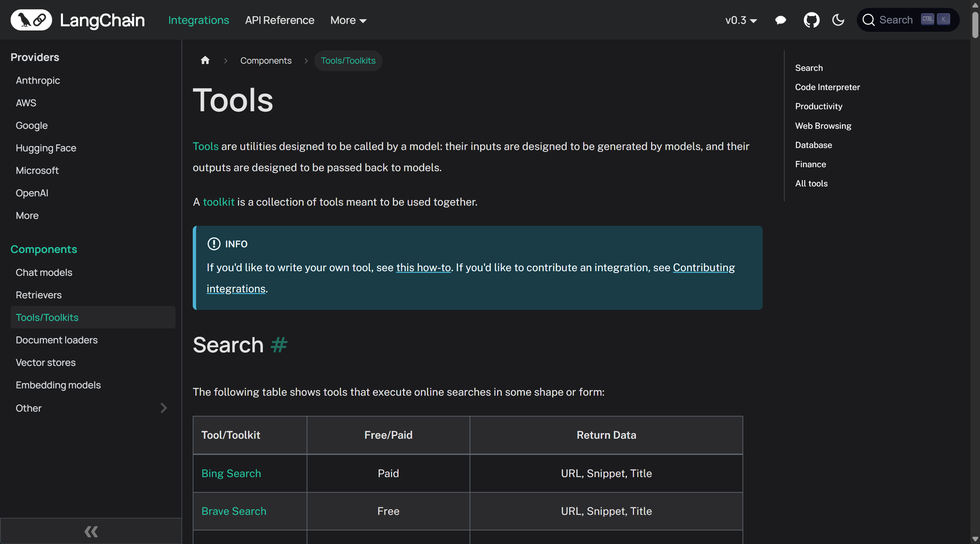Click the 'Free' cell for Brave Search
The height and width of the screenshot is (544, 980).
(388, 511)
